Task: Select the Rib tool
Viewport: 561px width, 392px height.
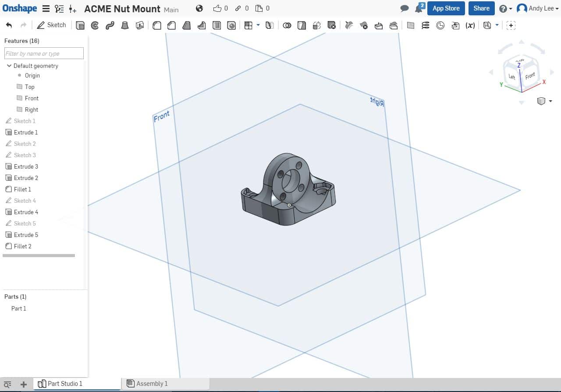Action: [202, 25]
